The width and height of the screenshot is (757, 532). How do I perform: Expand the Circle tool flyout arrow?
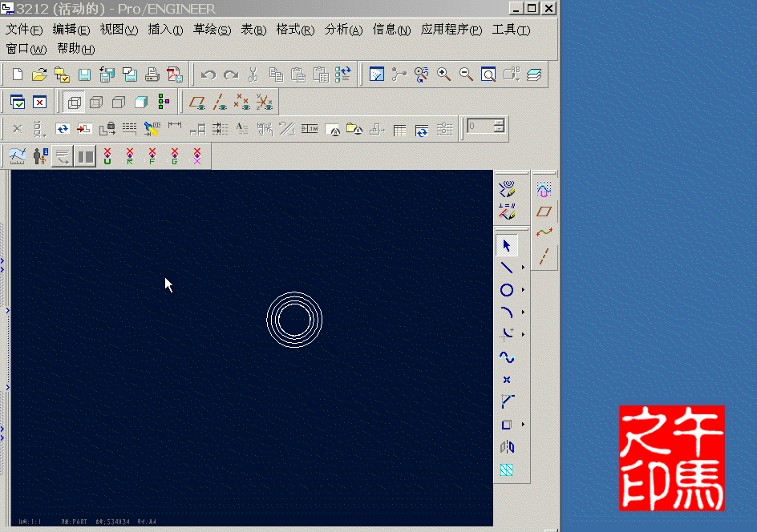tap(523, 290)
